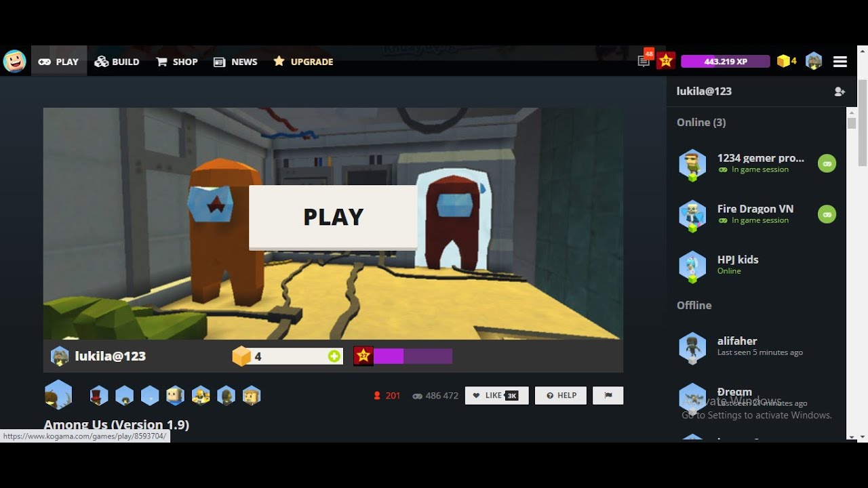Click the level 27 star badge in the top bar
This screenshot has width=868, height=488.
pyautogui.click(x=666, y=61)
